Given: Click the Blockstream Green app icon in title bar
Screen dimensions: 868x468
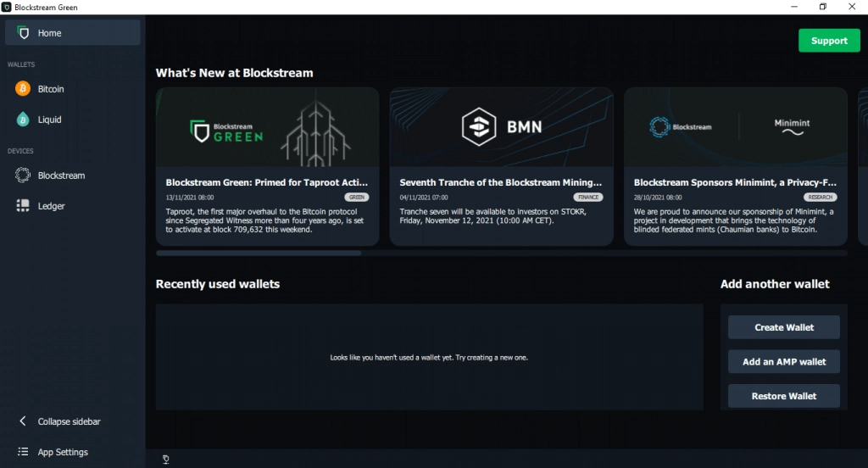Looking at the screenshot, I should point(7,7).
